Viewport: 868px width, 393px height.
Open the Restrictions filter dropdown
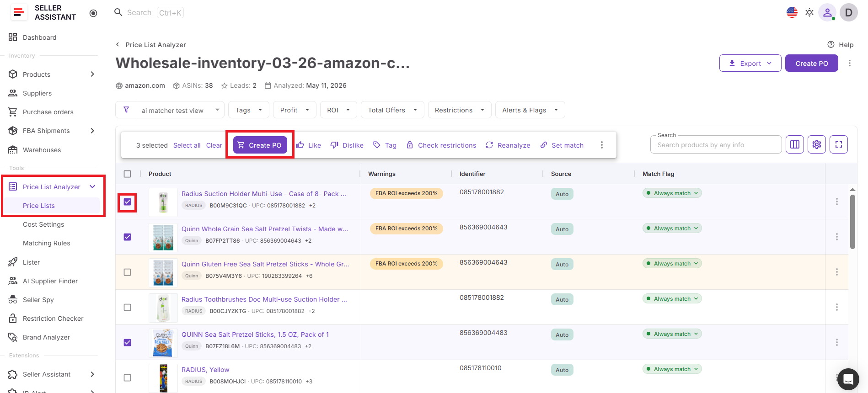pyautogui.click(x=460, y=110)
